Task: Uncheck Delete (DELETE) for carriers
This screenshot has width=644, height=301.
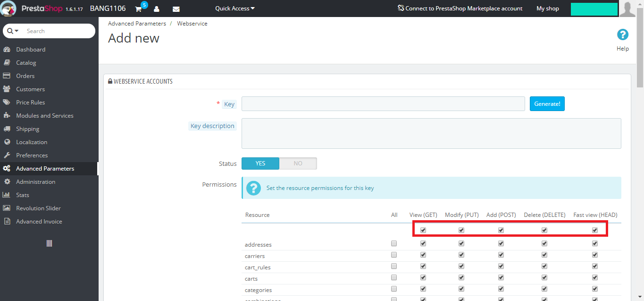Action: [544, 255]
